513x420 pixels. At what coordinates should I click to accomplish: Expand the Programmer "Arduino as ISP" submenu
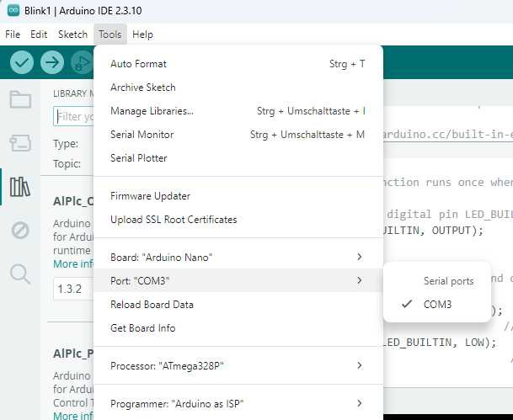click(238, 404)
